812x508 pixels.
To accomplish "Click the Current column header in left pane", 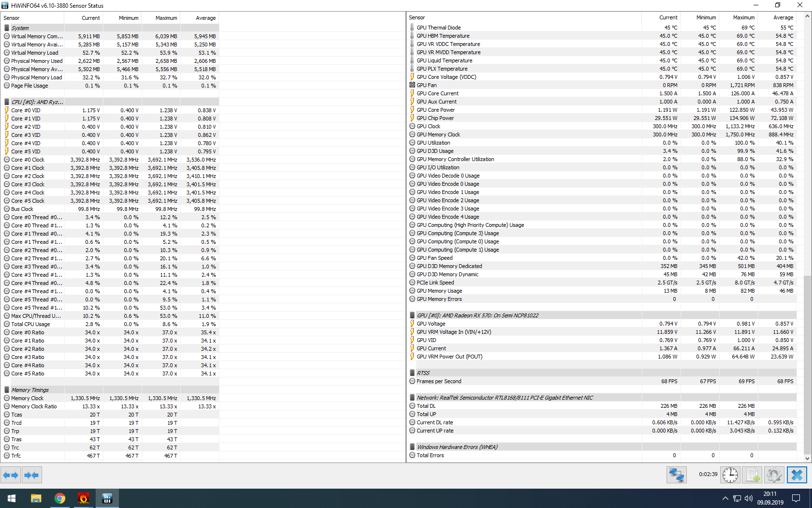I will (x=84, y=18).
